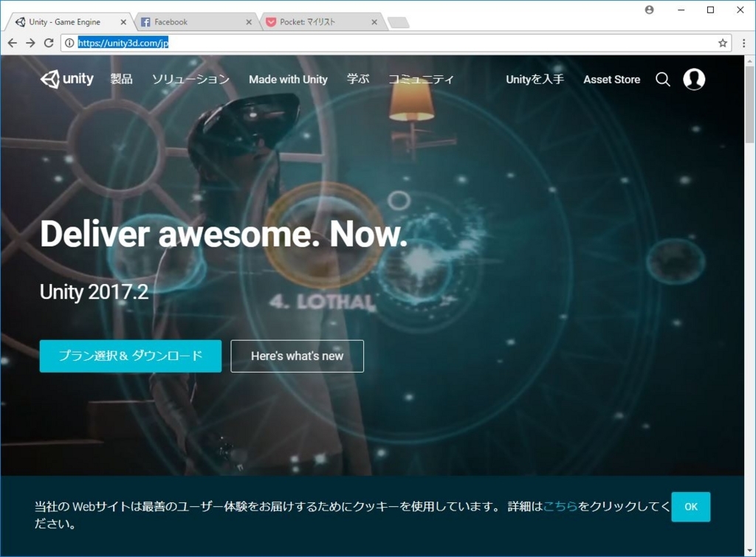The width and height of the screenshot is (756, 557).
Task: Open the Chrome account profile icon
Action: point(647,10)
